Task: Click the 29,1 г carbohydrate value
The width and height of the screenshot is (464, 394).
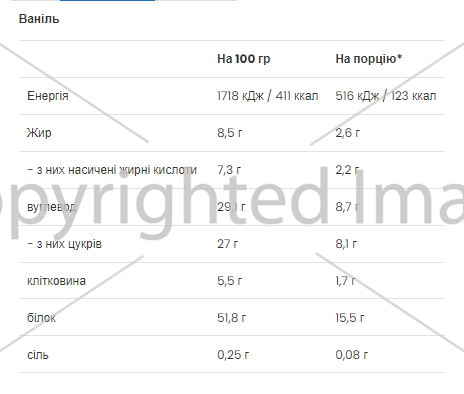Action: pos(231,207)
